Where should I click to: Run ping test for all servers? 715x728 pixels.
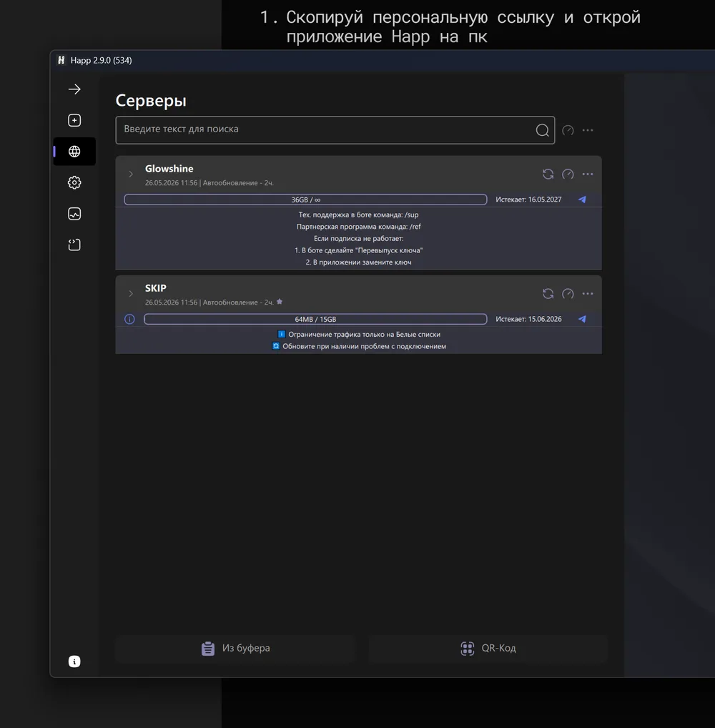click(x=568, y=130)
